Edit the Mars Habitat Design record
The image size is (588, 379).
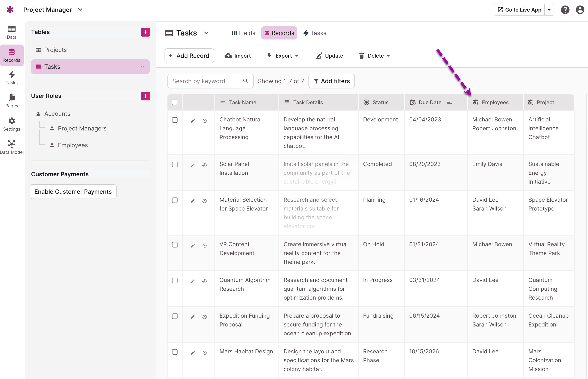[x=192, y=353]
